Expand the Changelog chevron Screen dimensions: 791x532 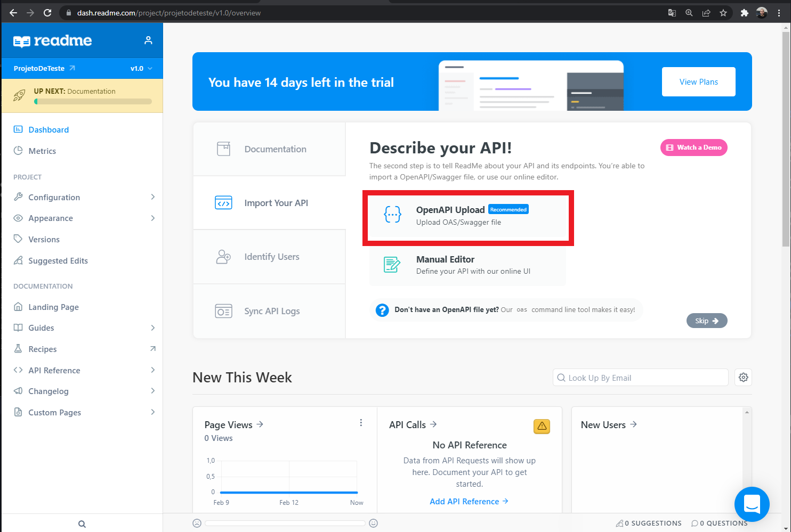click(153, 391)
